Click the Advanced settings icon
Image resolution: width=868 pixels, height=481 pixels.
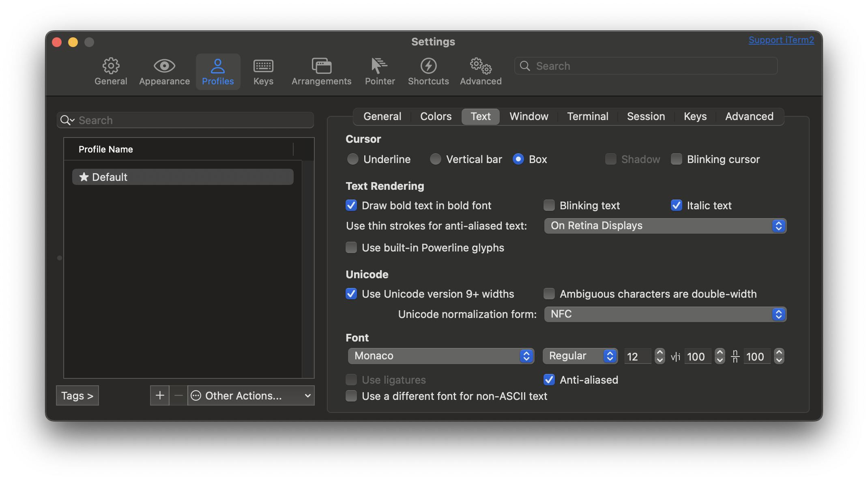point(481,67)
